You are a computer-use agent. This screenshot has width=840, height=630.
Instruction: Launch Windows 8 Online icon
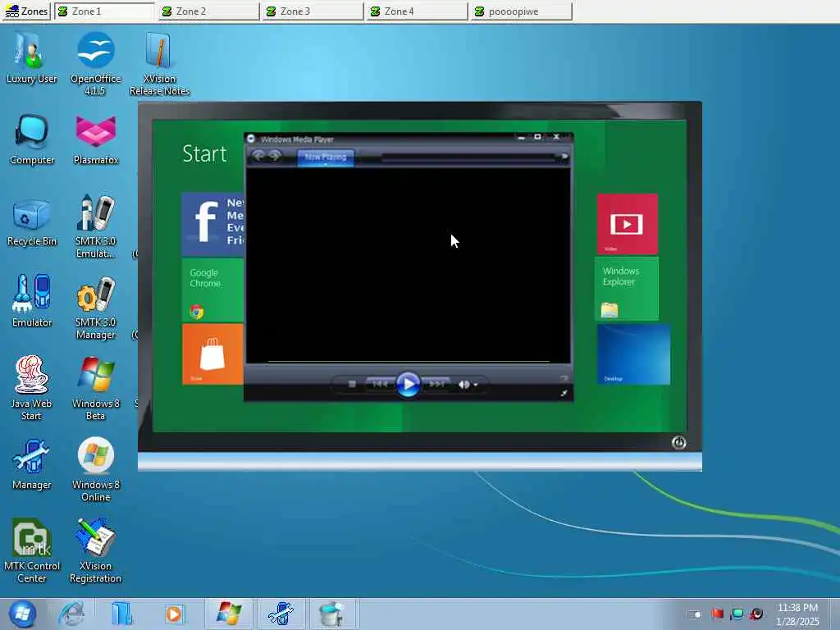95,469
